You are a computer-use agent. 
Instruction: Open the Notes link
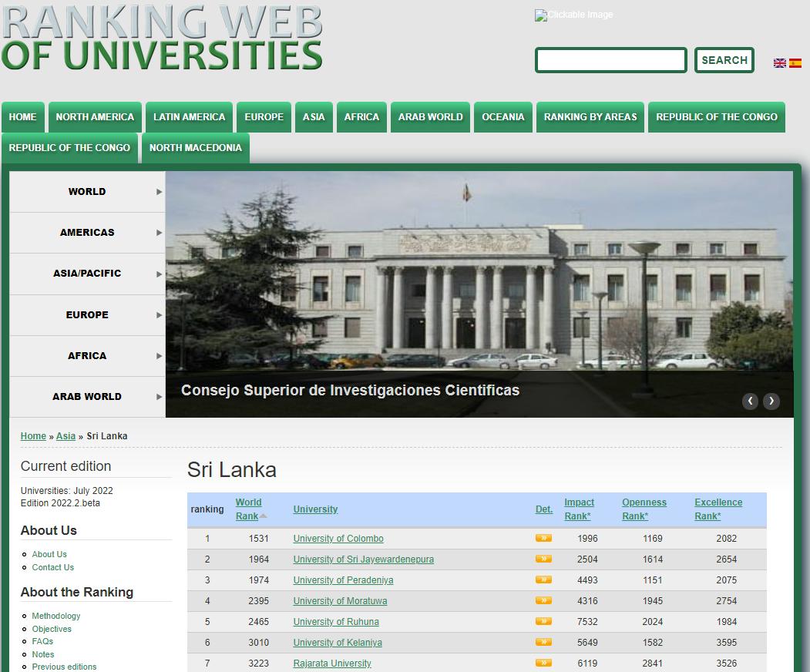tap(43, 654)
